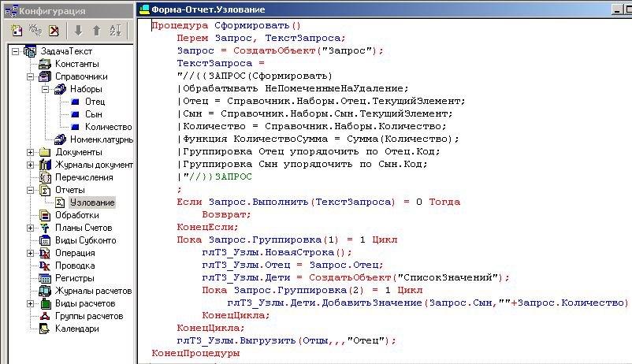Select Регистры in the tree
The width and height of the screenshot is (632, 364).
[74, 278]
